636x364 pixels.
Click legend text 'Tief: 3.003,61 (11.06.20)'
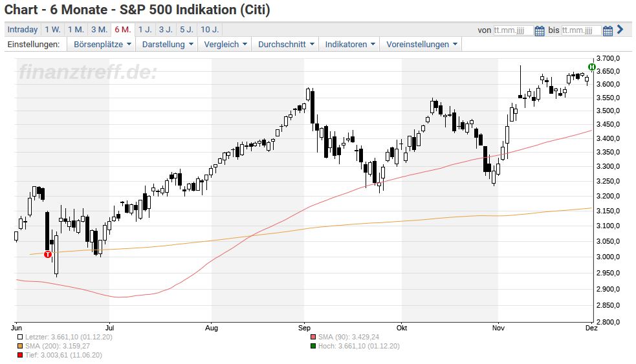[63, 356]
